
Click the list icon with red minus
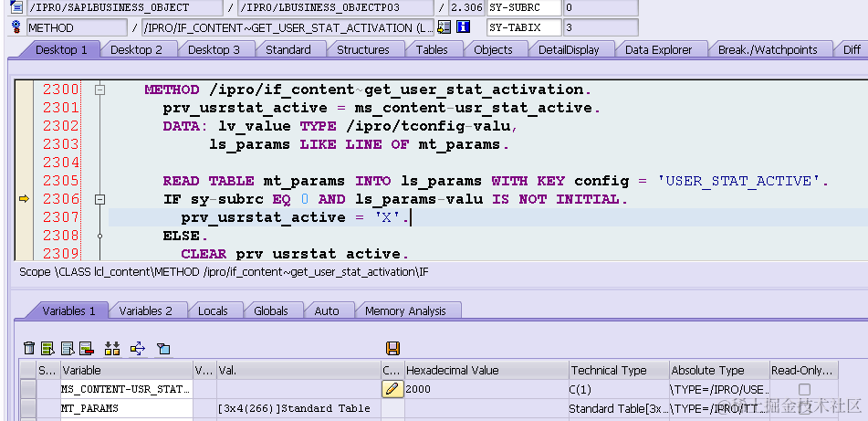coord(87,349)
